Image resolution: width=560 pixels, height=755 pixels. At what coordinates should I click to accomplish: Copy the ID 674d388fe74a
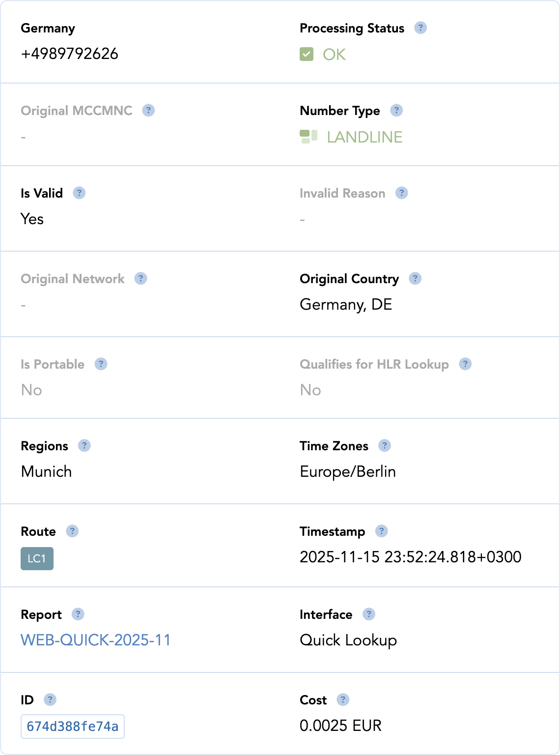tap(72, 725)
